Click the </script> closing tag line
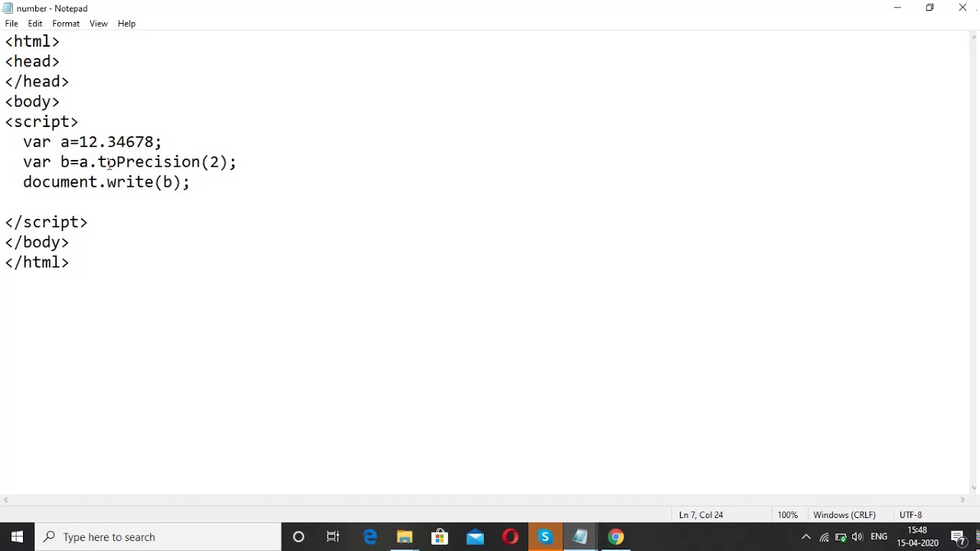This screenshot has height=551, width=980. click(46, 222)
